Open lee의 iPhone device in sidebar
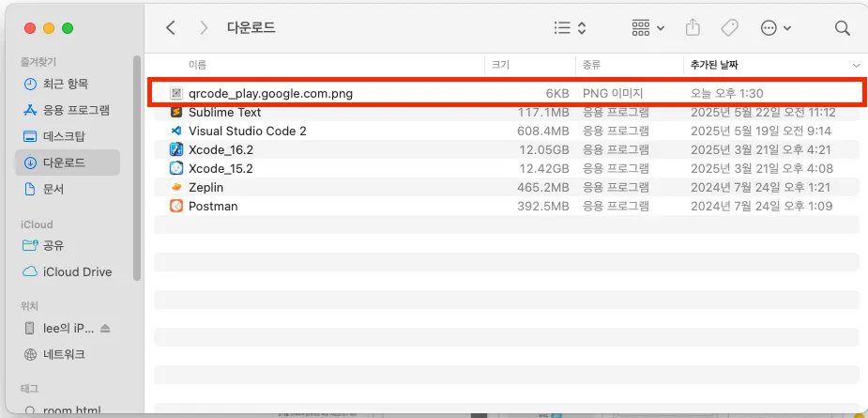Viewport: 868px width, 418px height. [x=69, y=328]
